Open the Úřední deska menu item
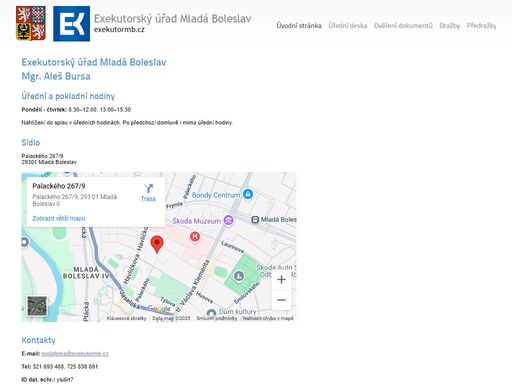 (x=348, y=26)
